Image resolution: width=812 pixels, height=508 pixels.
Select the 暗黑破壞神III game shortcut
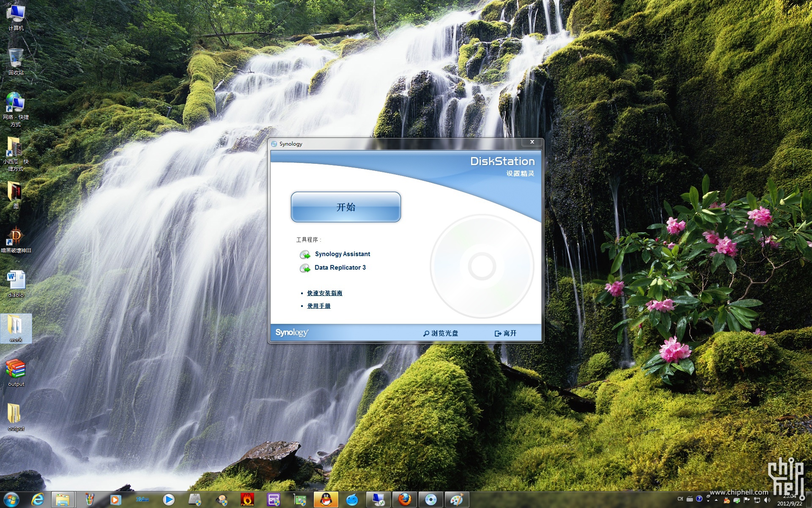click(16, 240)
